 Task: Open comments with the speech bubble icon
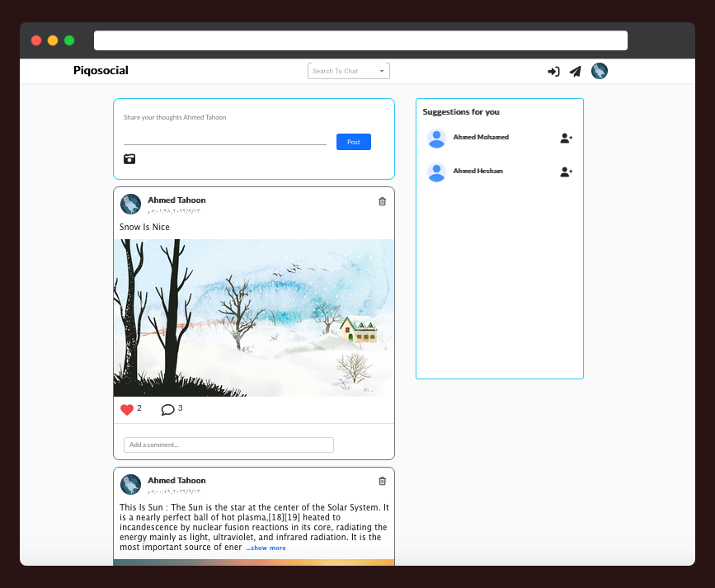click(167, 409)
